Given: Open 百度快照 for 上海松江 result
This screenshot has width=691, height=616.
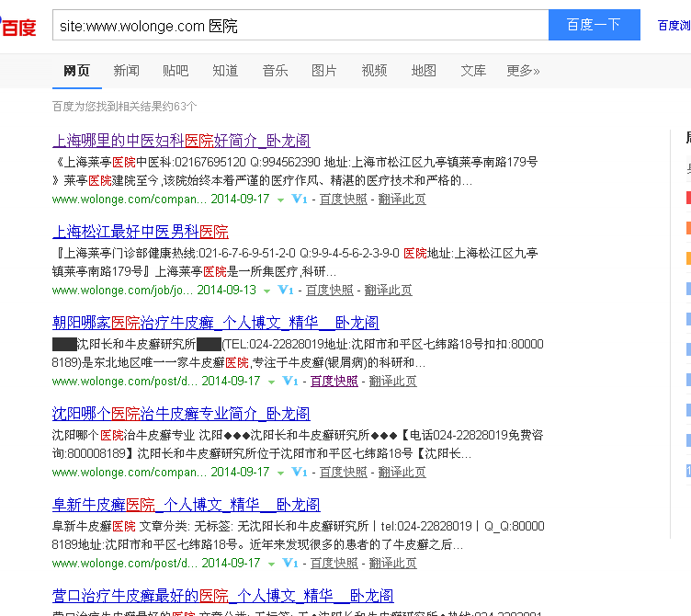Looking at the screenshot, I should 330,291.
